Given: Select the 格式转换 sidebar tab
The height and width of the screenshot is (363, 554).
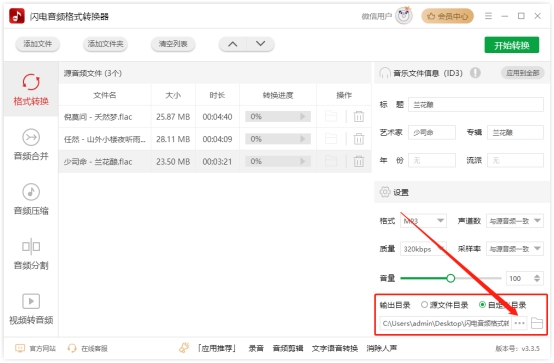Looking at the screenshot, I should (31, 90).
